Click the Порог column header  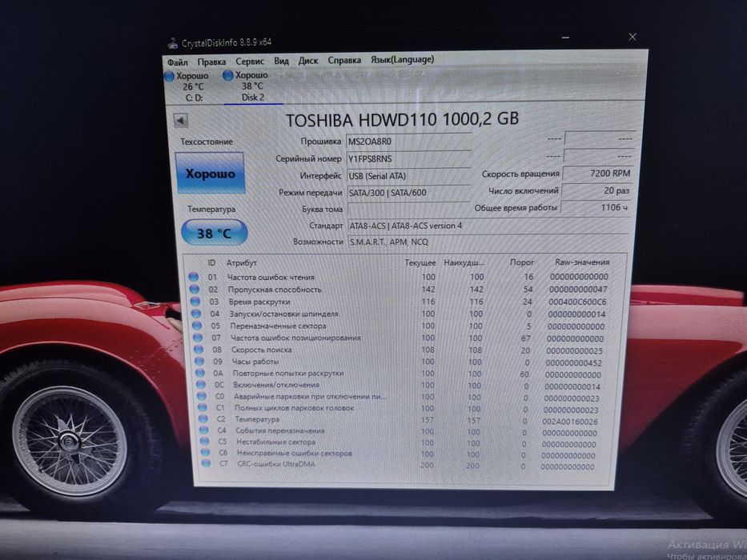pos(522,262)
